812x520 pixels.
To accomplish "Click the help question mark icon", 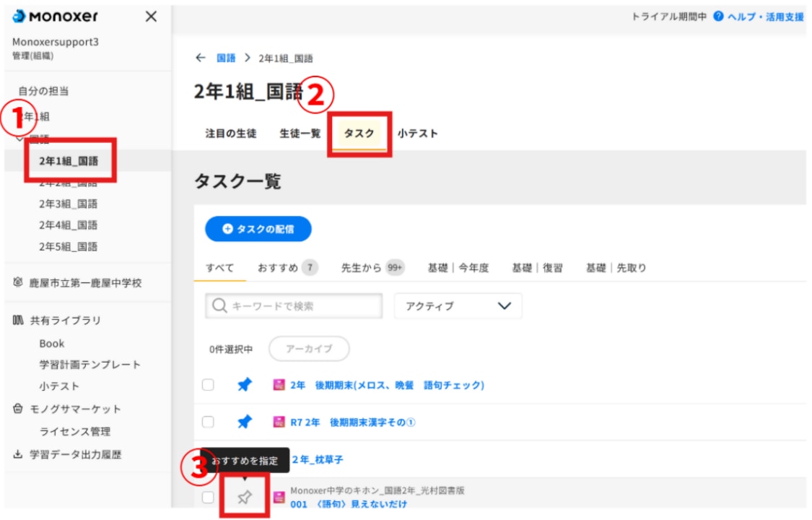I will click(x=718, y=17).
